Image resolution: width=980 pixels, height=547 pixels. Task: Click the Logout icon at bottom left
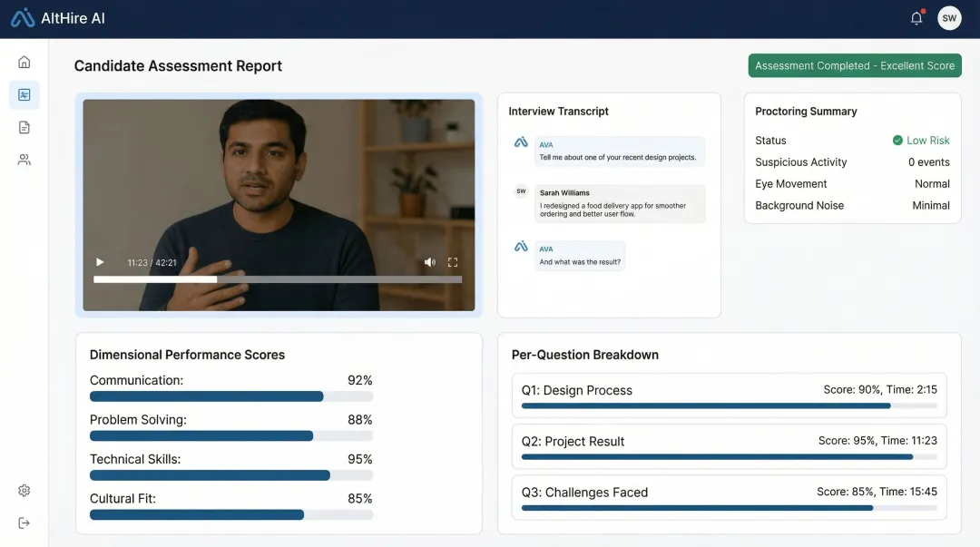(24, 523)
